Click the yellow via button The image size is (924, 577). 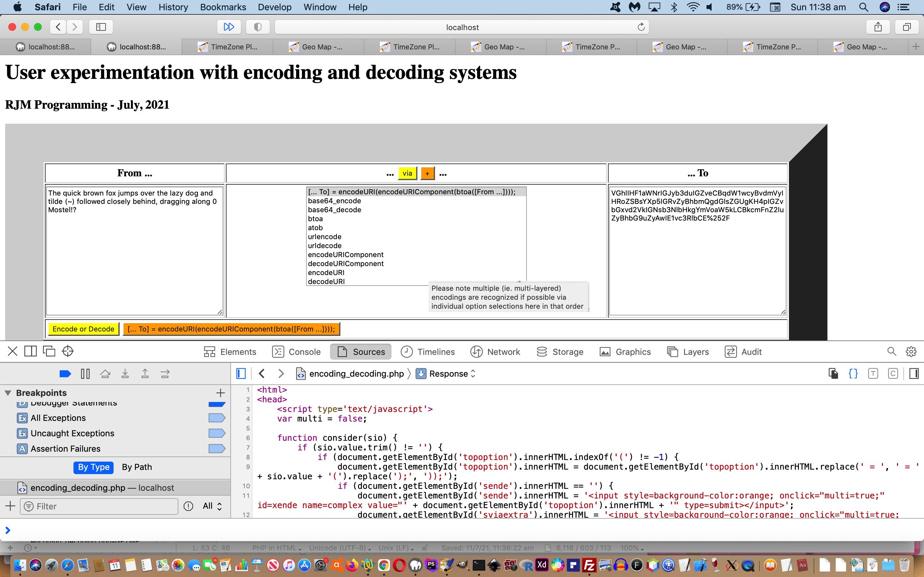(x=407, y=173)
